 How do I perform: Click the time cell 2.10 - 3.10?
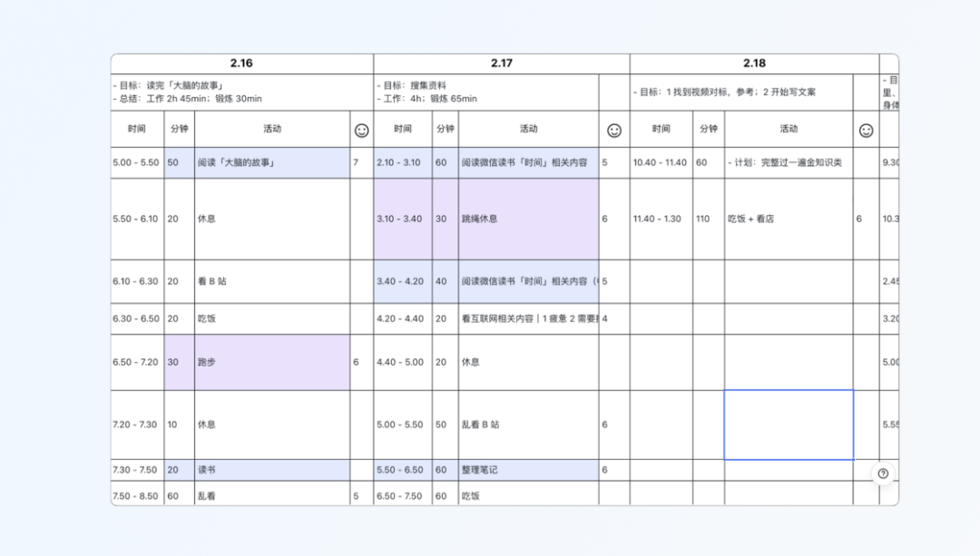[403, 162]
